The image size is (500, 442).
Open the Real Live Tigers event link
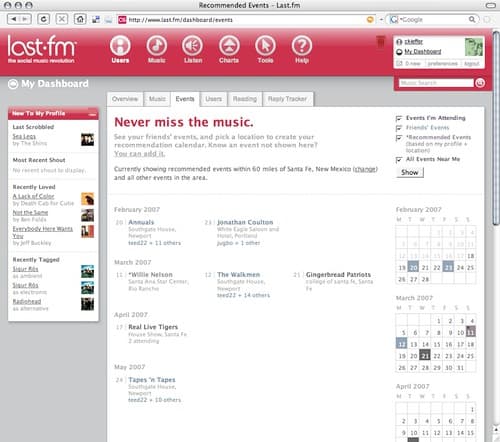[x=153, y=327]
